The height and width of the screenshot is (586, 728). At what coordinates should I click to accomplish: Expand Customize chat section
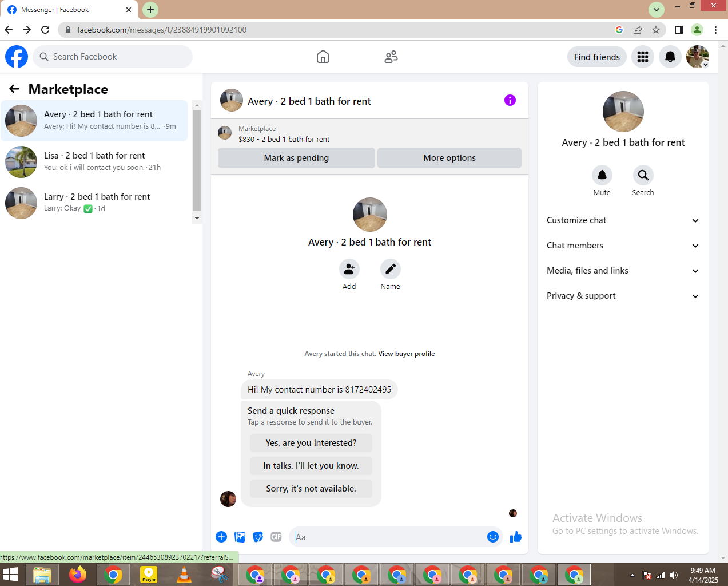pyautogui.click(x=623, y=220)
